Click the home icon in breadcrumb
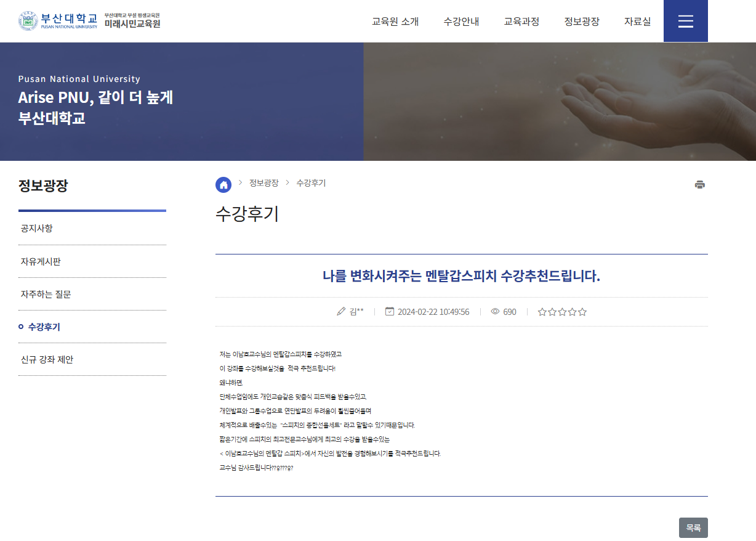Viewport: 756px width, 541px height. (223, 184)
